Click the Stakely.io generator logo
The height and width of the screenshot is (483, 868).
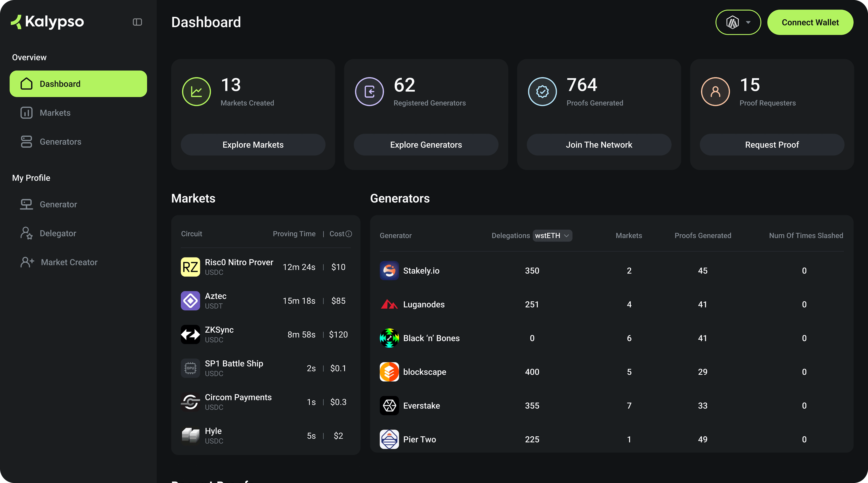coord(389,271)
